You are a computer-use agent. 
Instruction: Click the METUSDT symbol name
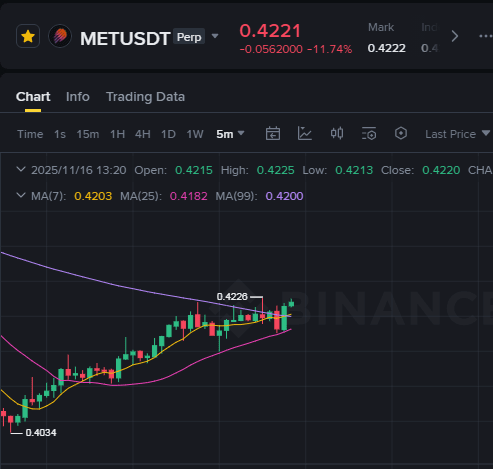[x=125, y=38]
